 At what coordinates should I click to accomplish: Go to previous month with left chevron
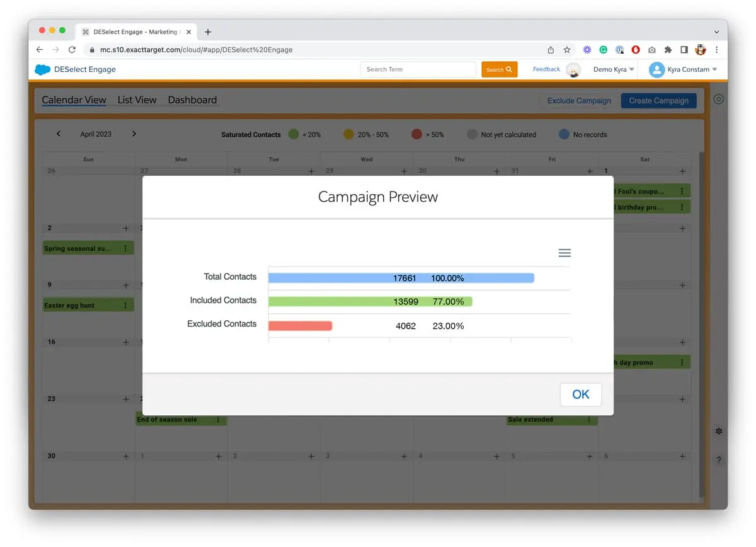click(59, 134)
